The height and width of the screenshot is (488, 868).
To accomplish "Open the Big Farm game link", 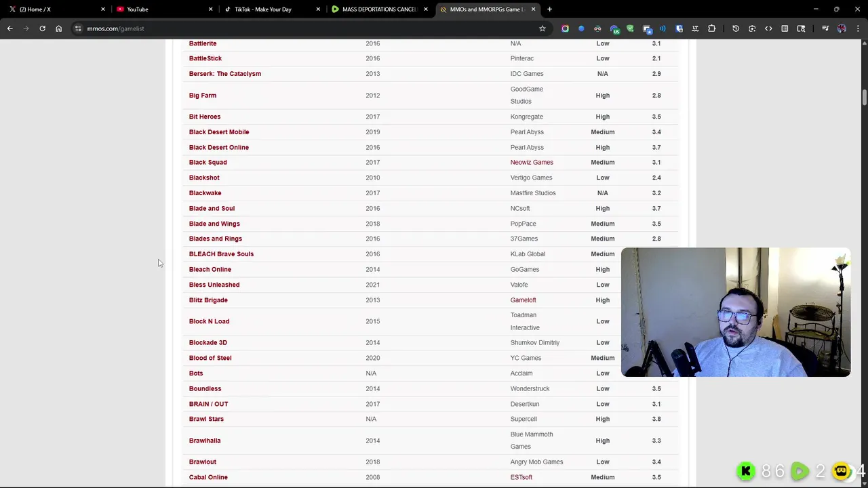I will click(x=203, y=96).
